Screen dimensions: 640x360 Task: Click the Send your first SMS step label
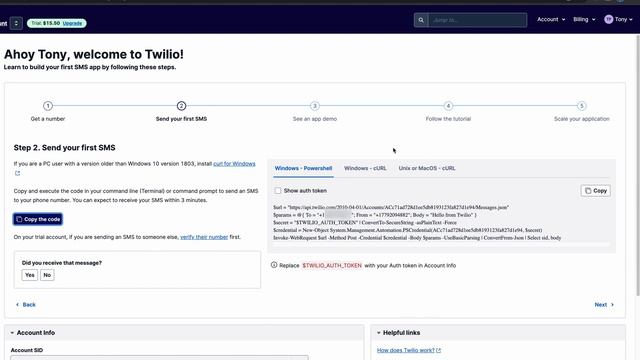[181, 119]
